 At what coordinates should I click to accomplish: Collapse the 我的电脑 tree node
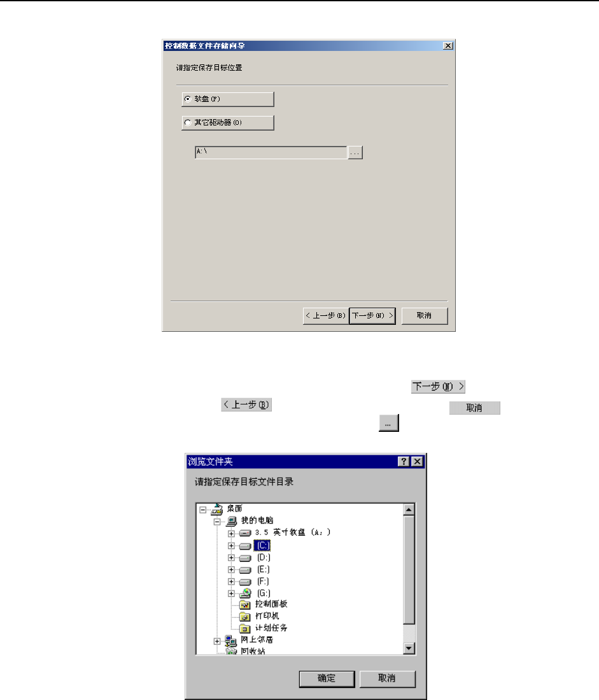click(217, 522)
